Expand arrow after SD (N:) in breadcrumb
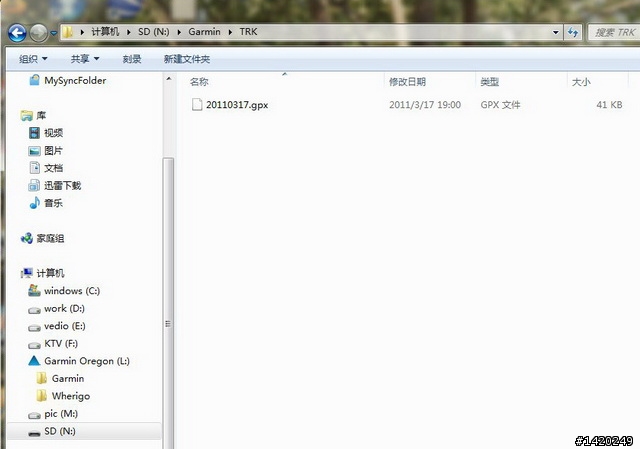 (x=179, y=32)
